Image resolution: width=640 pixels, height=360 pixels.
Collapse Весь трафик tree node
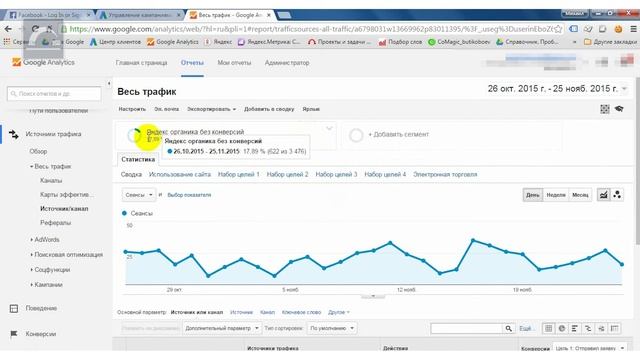[x=31, y=167]
